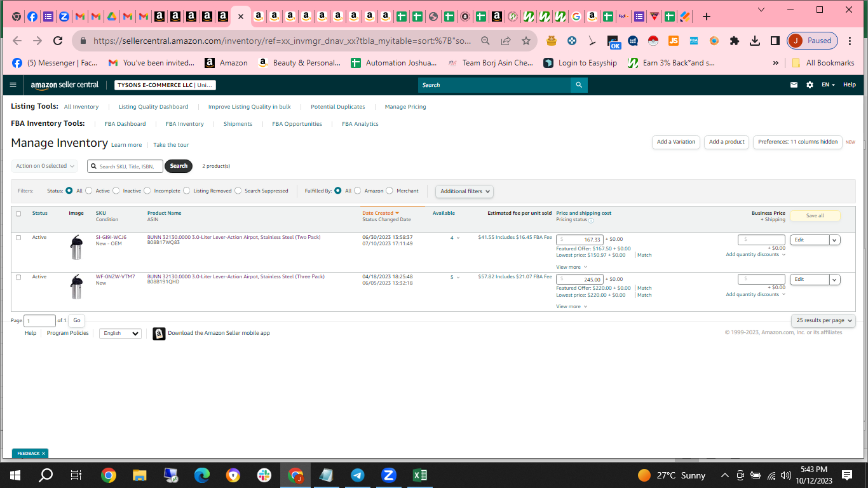Expand View more under the 167.33 price
This screenshot has height=488, width=868.
pyautogui.click(x=571, y=268)
